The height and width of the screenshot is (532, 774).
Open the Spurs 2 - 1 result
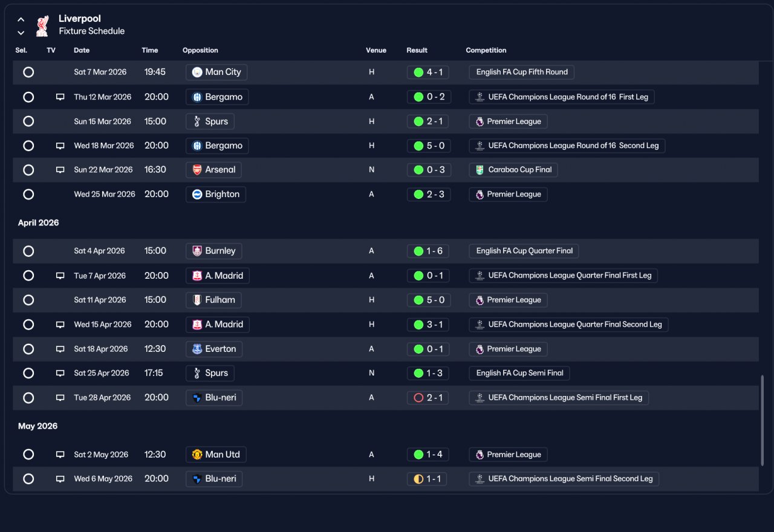(429, 121)
